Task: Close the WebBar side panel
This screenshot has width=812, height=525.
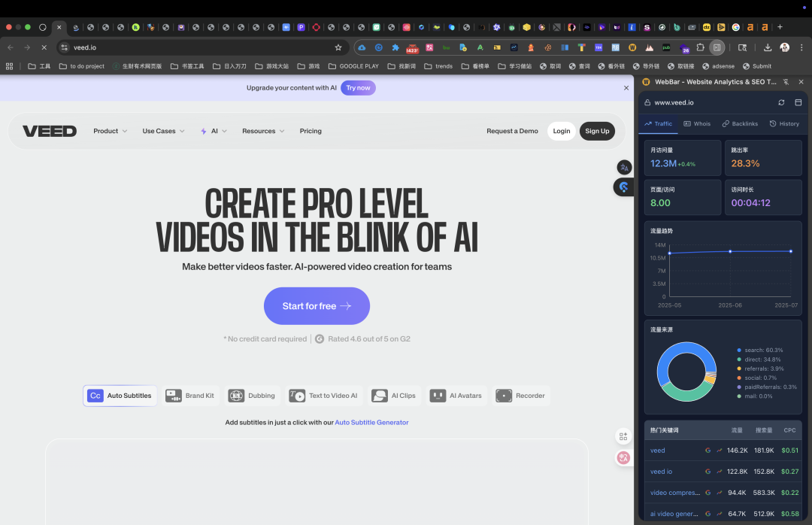Action: click(801, 82)
